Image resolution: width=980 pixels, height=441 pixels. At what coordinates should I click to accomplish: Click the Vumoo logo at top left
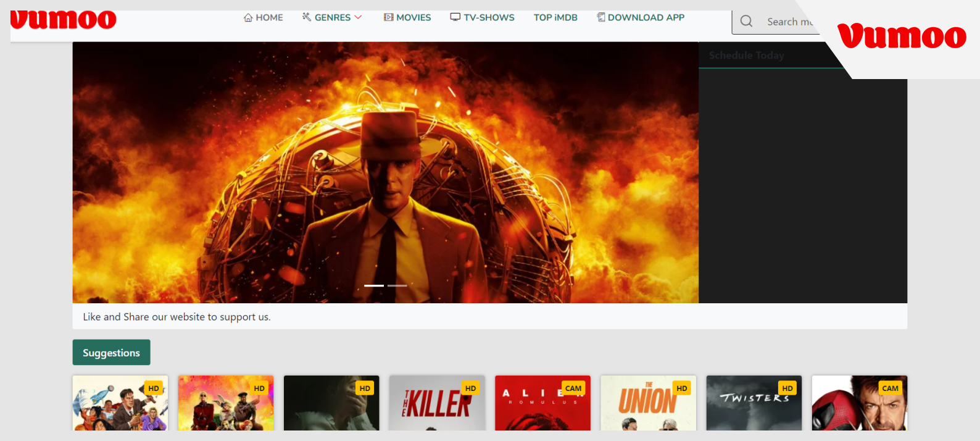[63, 20]
